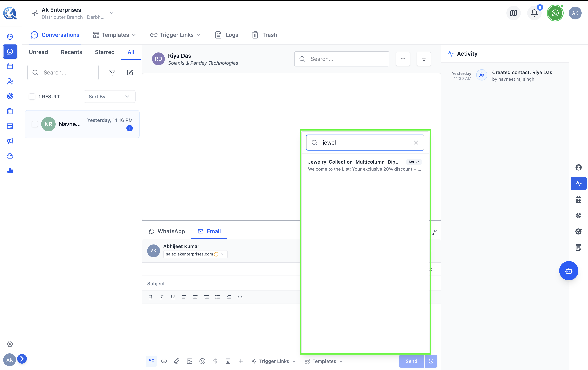Viewport: 588px width, 370px height.
Task: Show Starred conversations
Action: [105, 52]
